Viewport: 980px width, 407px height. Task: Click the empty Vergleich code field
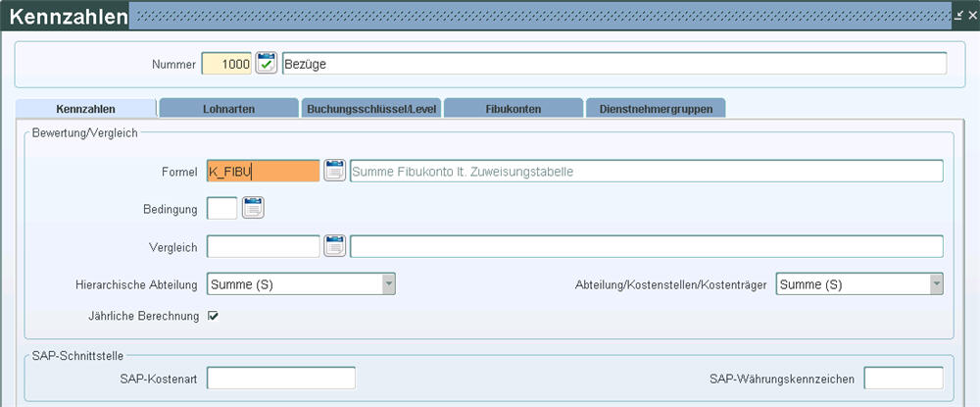263,245
